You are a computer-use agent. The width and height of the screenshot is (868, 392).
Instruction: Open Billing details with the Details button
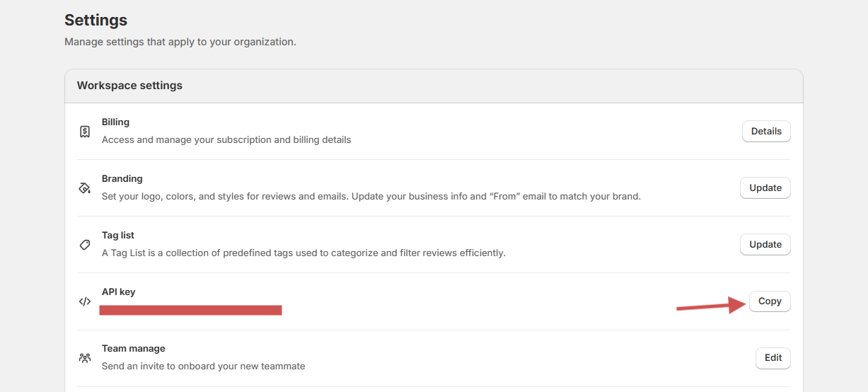(x=766, y=132)
